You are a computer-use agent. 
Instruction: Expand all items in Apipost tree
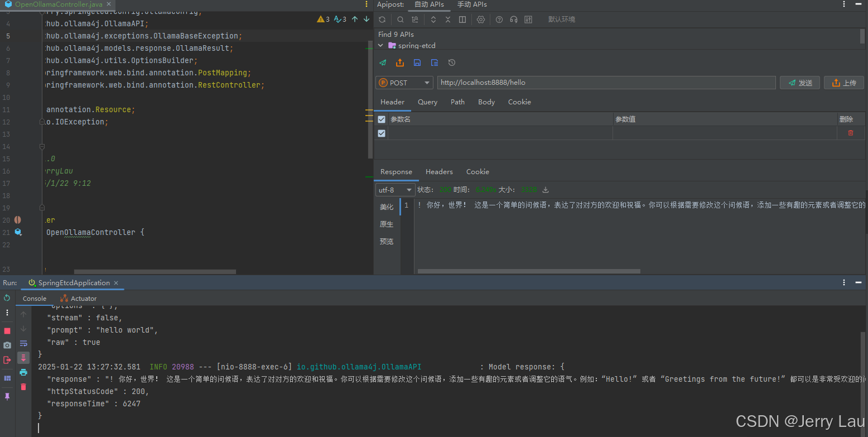433,20
